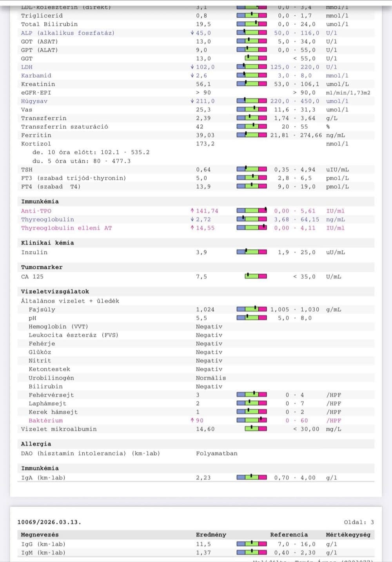Select the 'Karbamid' row label
392x562 pixels.
coord(36,75)
